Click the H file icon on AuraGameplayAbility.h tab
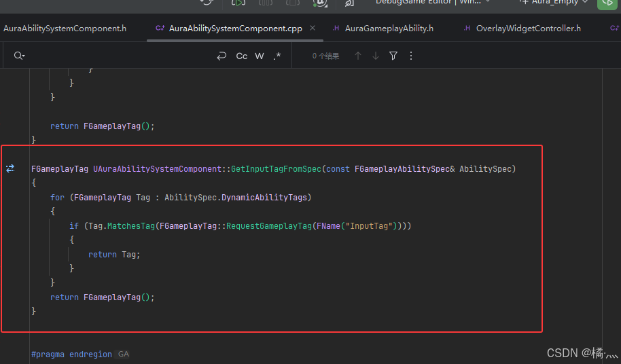 (x=336, y=28)
